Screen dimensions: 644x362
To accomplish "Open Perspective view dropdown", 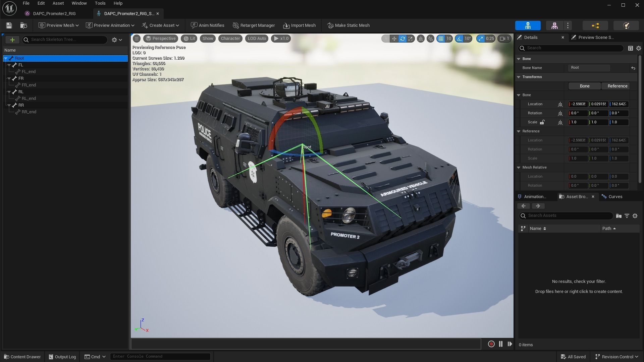I will [160, 39].
